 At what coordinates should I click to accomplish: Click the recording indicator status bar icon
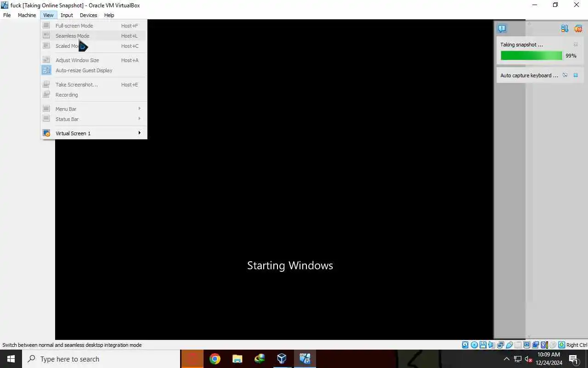(536, 345)
